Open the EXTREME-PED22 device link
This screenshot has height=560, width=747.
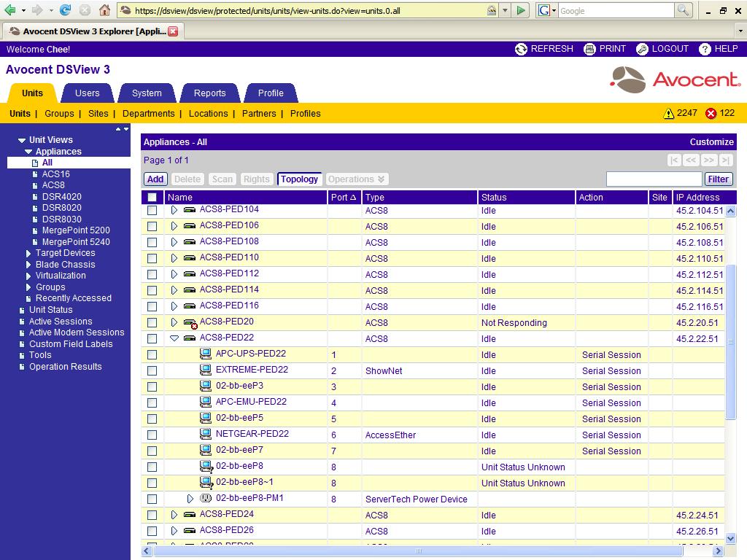point(252,370)
